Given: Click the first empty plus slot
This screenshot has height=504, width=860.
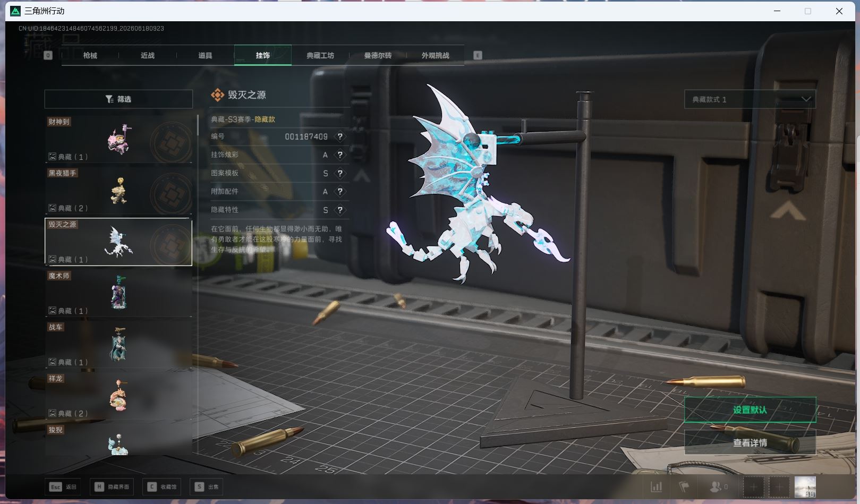Looking at the screenshot, I should (x=753, y=486).
